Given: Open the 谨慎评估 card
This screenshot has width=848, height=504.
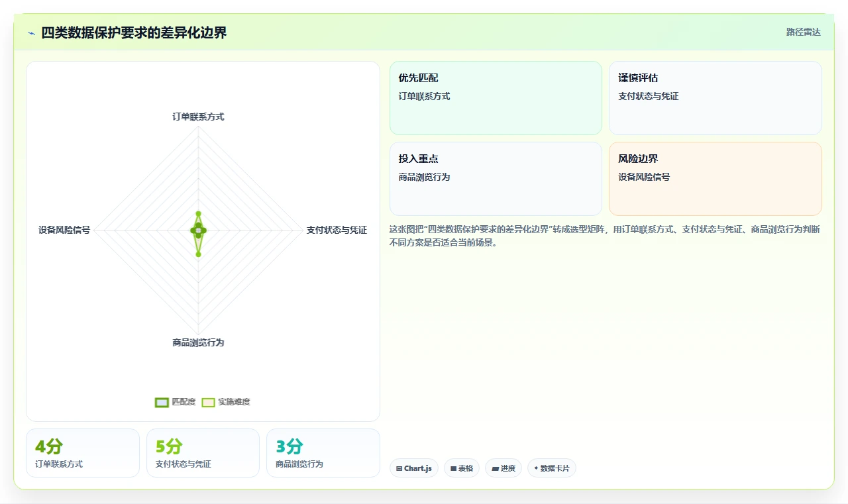Looking at the screenshot, I should coord(715,98).
